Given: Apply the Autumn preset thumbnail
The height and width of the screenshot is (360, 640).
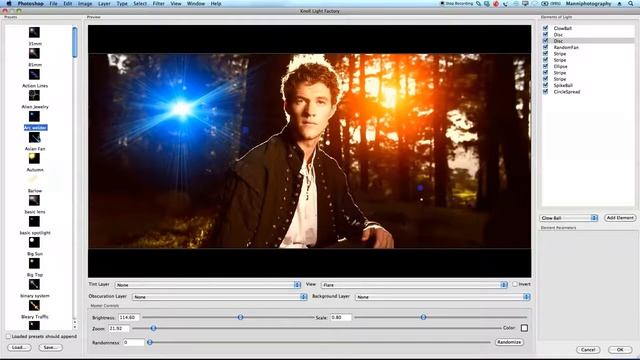Looking at the screenshot, I should point(34,158).
